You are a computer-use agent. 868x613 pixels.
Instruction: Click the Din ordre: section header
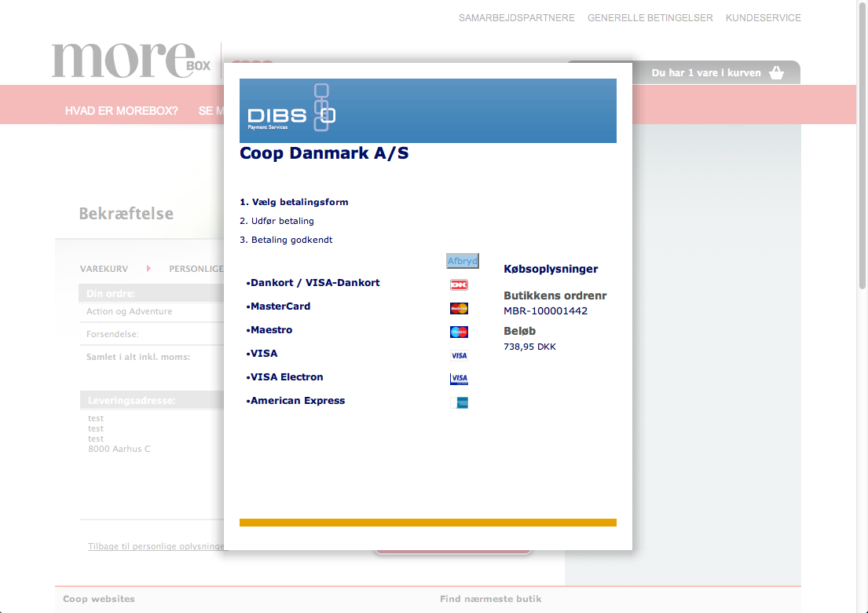point(151,293)
